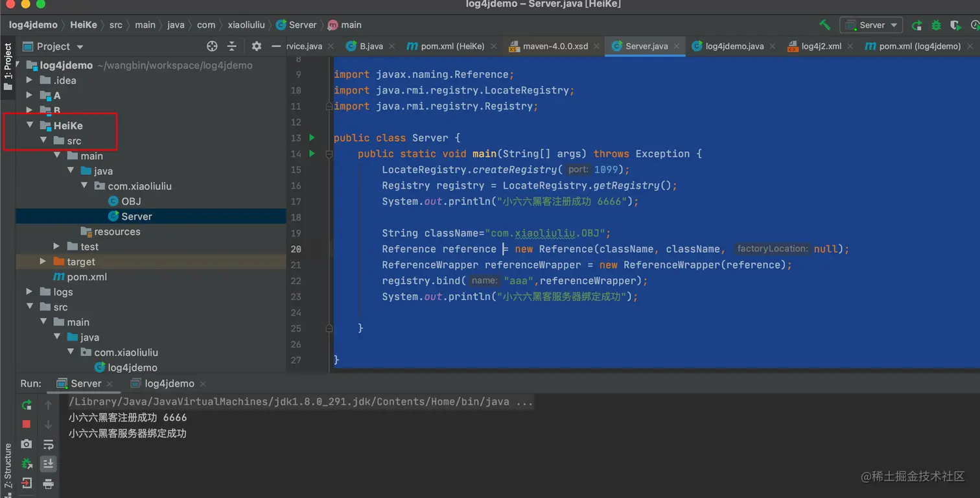980x498 pixels.
Task: Click the thread dump camera icon
Action: tap(27, 444)
